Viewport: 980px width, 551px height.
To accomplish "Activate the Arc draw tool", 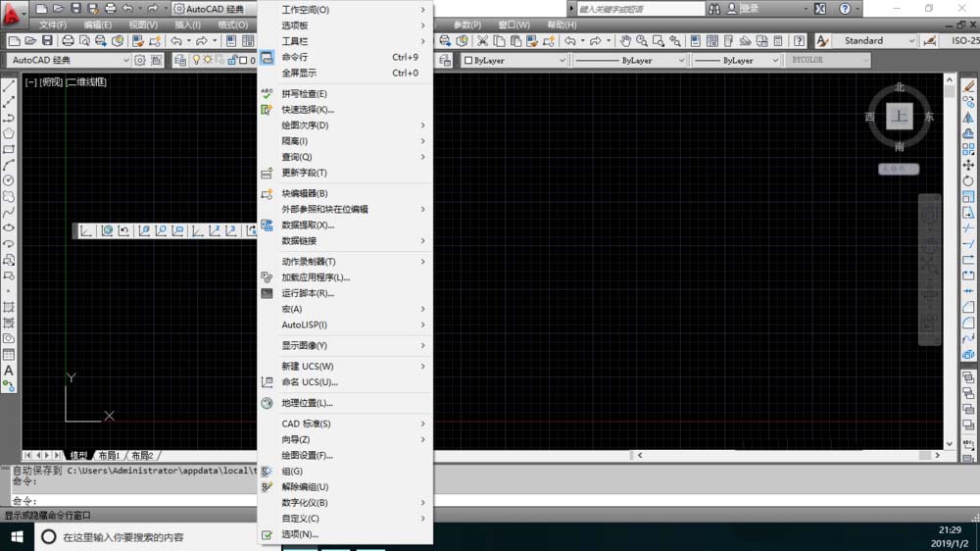I will (x=9, y=165).
